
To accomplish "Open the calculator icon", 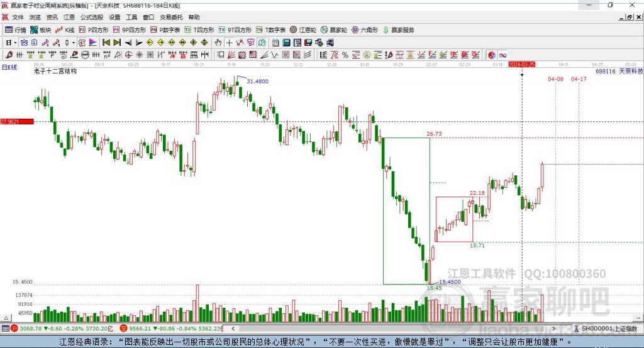I will pyautogui.click(x=286, y=42).
